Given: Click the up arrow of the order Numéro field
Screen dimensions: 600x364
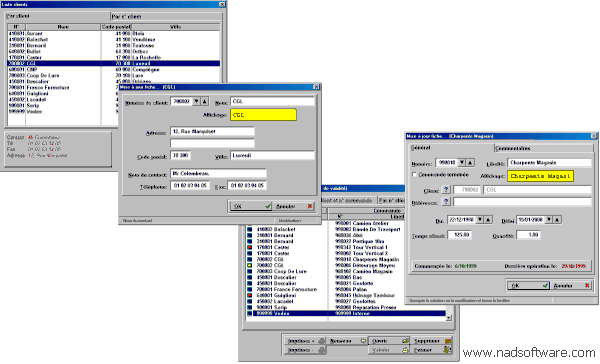Looking at the screenshot, I should pyautogui.click(x=470, y=163).
